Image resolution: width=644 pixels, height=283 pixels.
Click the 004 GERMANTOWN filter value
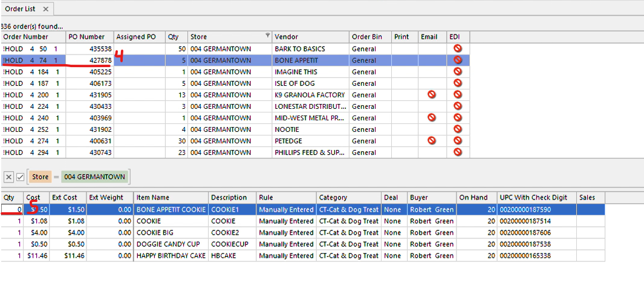point(94,177)
